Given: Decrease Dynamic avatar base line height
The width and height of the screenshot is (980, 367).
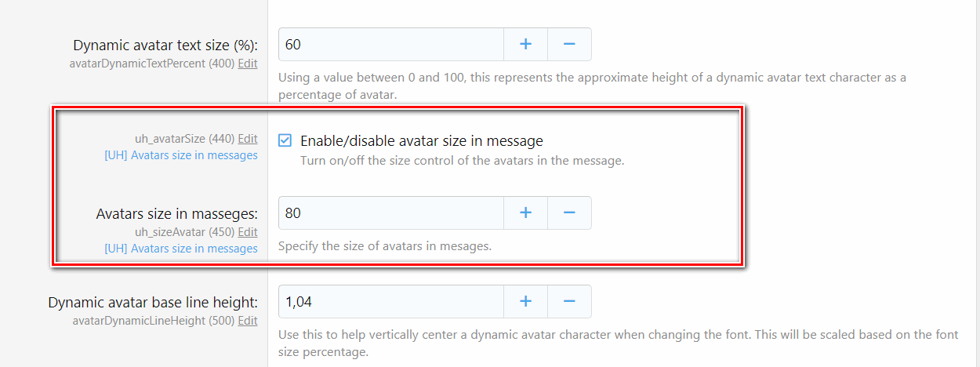Looking at the screenshot, I should pyautogui.click(x=569, y=301).
